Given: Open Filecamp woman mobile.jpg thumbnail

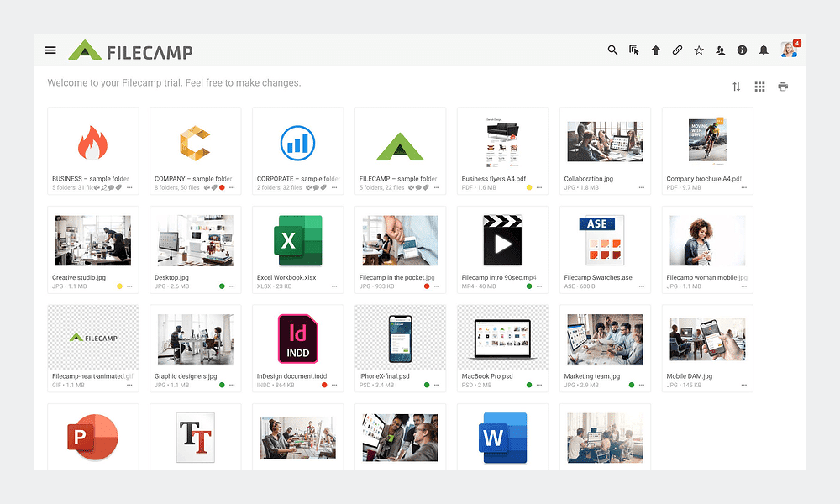Looking at the screenshot, I should coord(707,240).
